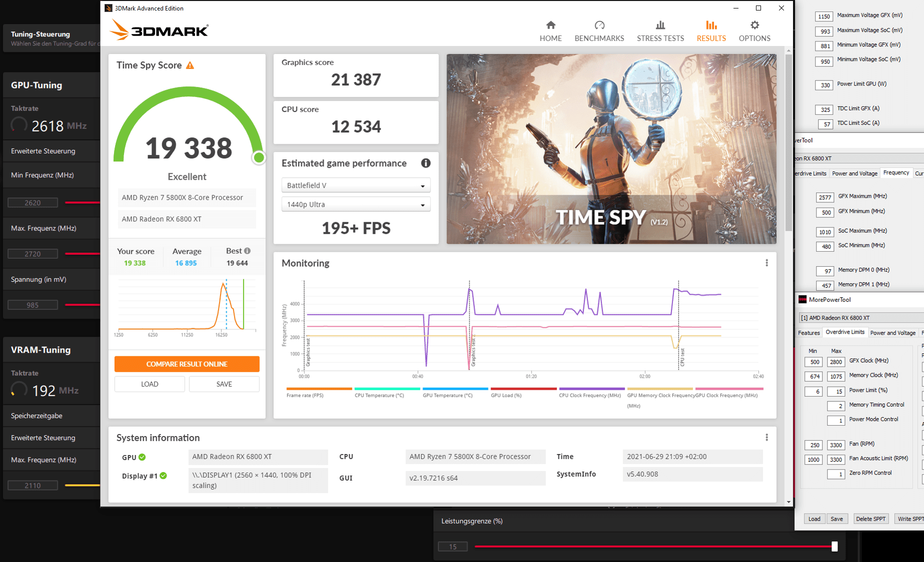924x562 pixels.
Task: Switch to Features tab in MorePowerTool
Action: [x=808, y=333]
